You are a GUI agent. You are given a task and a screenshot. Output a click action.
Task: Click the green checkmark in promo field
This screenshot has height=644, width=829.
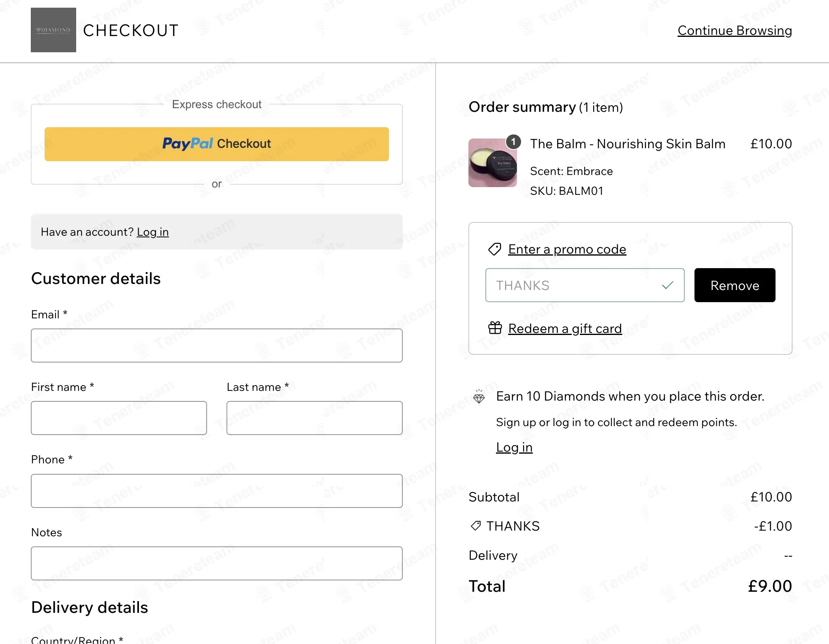667,285
